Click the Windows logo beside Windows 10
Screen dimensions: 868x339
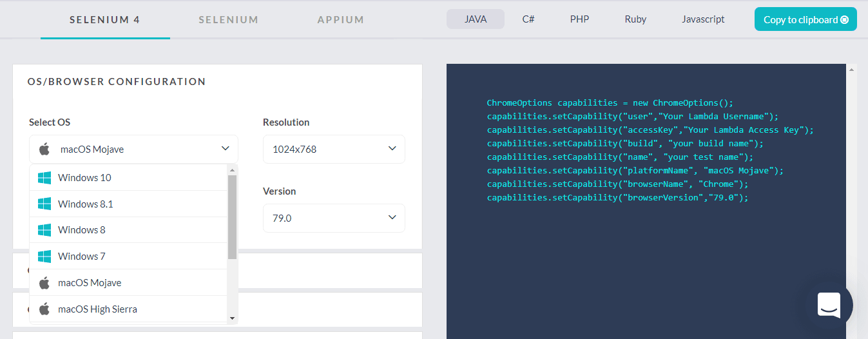[x=44, y=177]
